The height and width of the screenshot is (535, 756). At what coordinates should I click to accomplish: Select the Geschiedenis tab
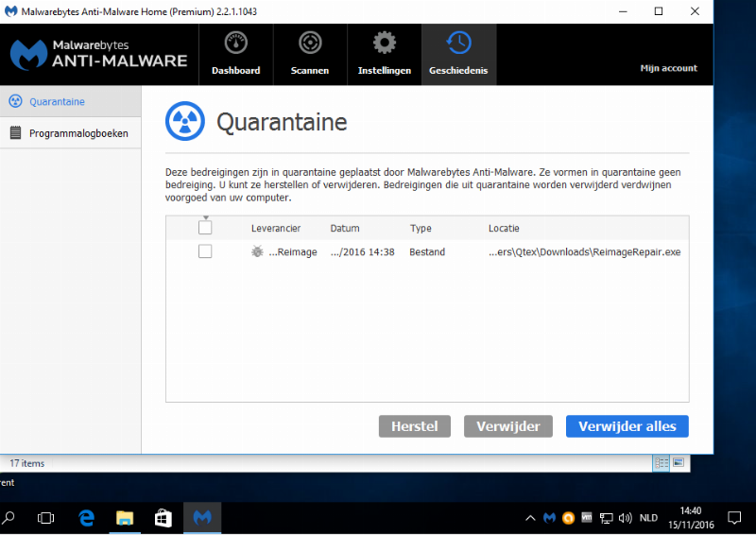[458, 55]
